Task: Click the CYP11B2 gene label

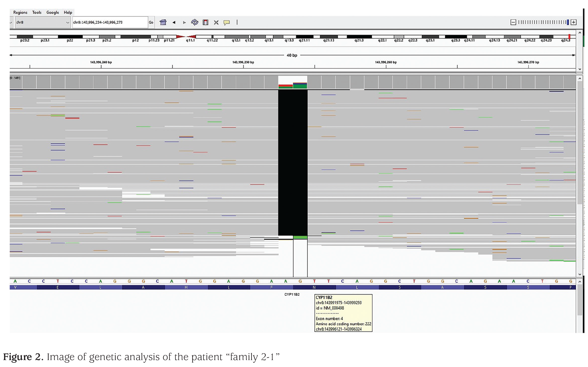Action: pyautogui.click(x=292, y=294)
